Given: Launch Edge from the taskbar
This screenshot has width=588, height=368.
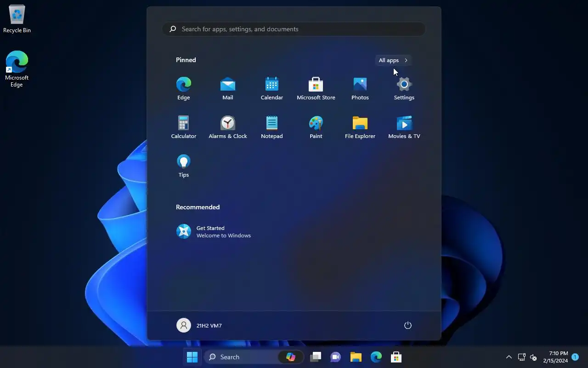Looking at the screenshot, I should pyautogui.click(x=376, y=357).
